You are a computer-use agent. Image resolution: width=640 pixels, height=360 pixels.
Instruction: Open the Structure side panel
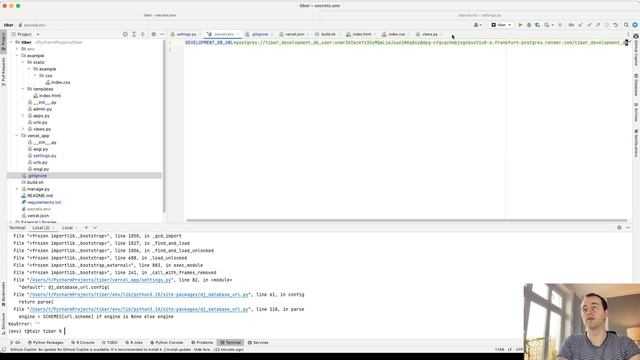4,324
